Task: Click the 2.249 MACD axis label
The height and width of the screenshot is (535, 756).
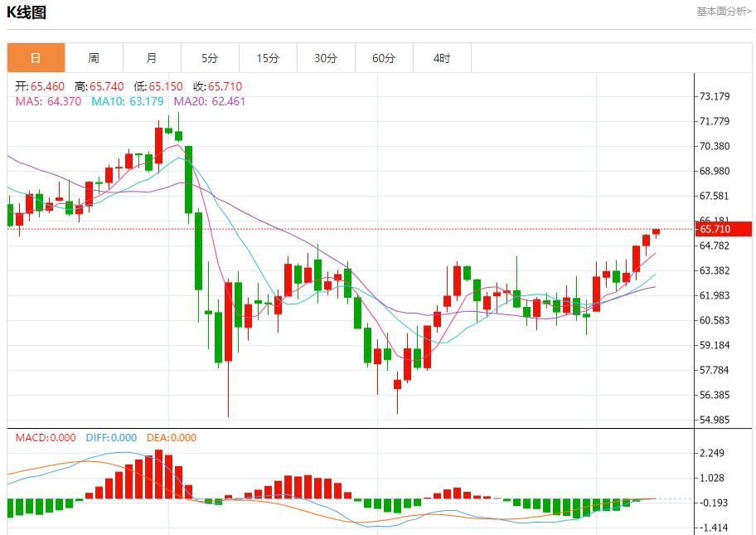Action: pos(711,453)
